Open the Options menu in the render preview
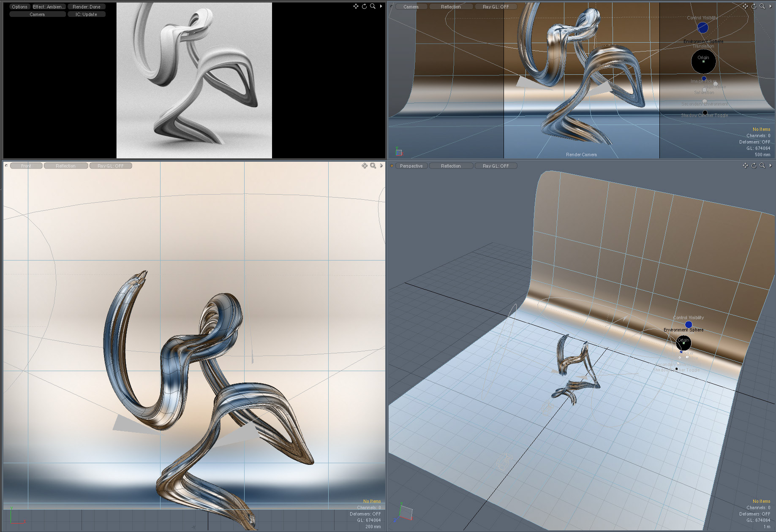This screenshot has width=776, height=532. point(19,7)
